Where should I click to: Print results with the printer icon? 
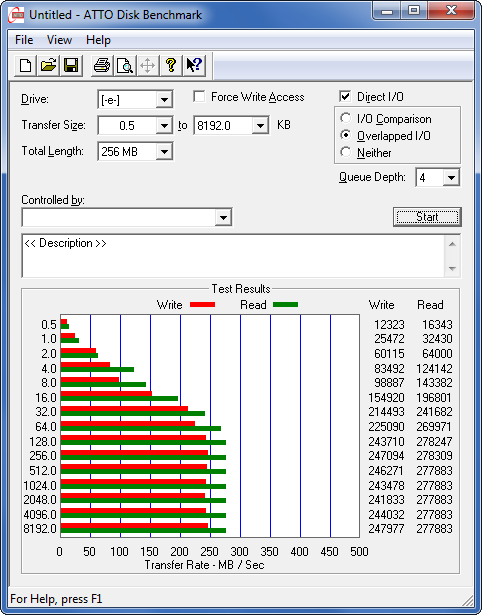point(102,66)
